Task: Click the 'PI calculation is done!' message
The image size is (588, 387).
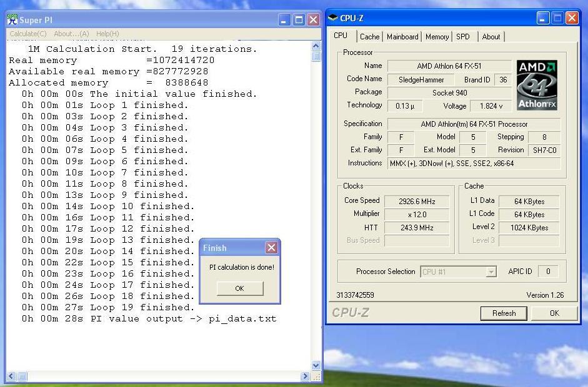Action: (241, 267)
